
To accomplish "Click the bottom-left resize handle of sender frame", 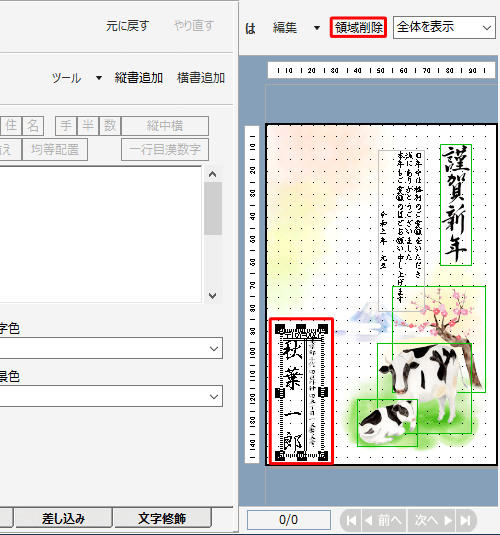I will pyautogui.click(x=280, y=456).
